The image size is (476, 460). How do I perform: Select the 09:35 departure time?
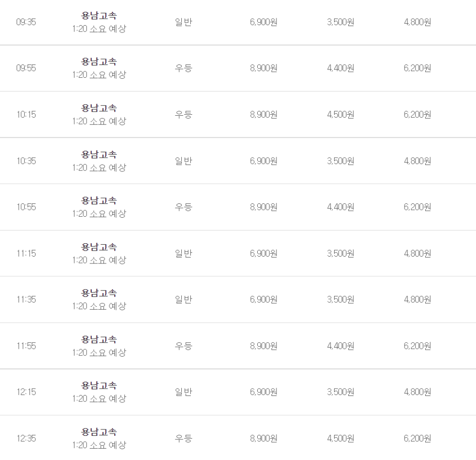point(26,22)
